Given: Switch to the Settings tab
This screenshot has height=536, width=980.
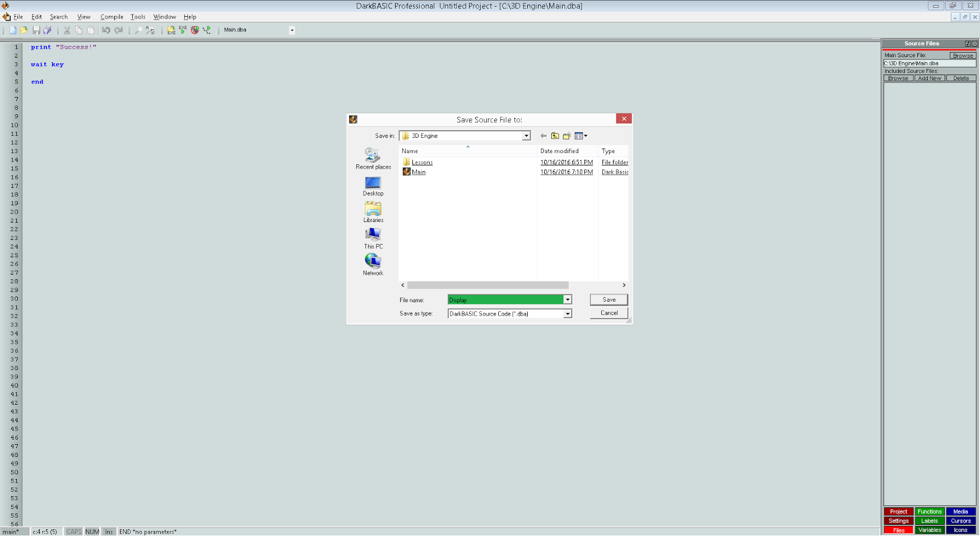Looking at the screenshot, I should pos(898,521).
